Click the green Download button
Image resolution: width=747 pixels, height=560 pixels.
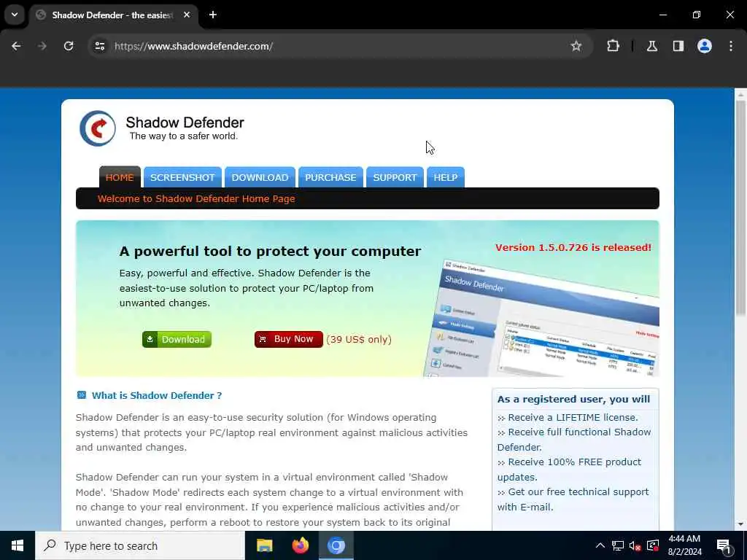(x=177, y=339)
